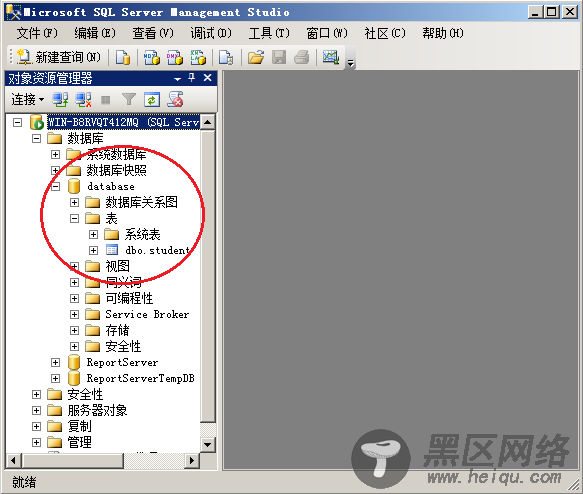Open the Community (社区) menu
583x494 pixels.
tap(385, 33)
